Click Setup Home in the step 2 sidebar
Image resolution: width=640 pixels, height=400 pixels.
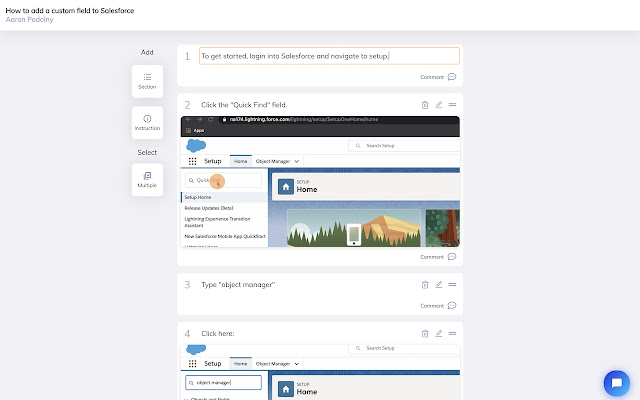point(224,197)
